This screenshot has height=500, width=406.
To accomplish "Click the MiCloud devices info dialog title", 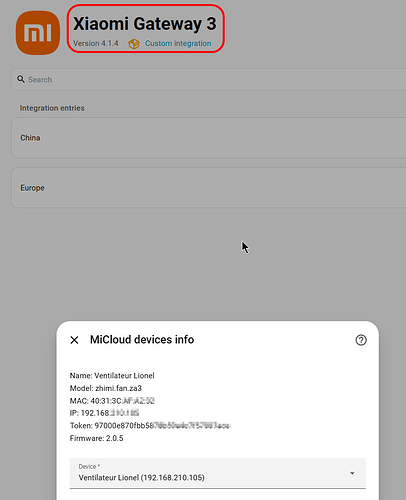I will 142,340.
